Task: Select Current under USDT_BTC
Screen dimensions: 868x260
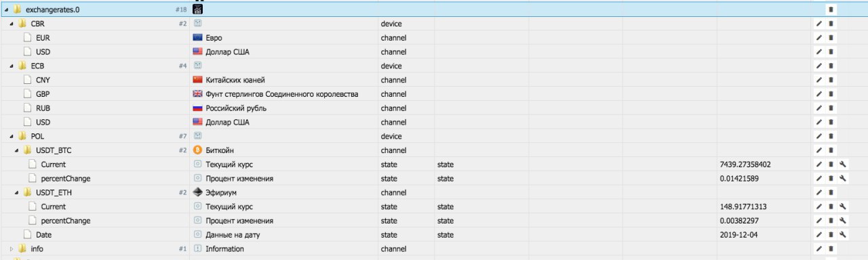Action: [x=54, y=165]
